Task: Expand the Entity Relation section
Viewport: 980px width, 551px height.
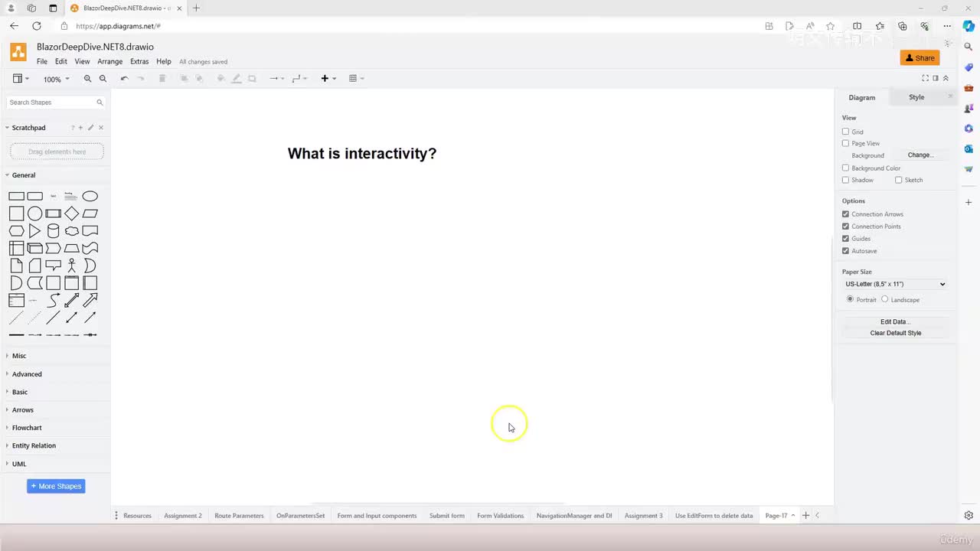Action: (34, 445)
